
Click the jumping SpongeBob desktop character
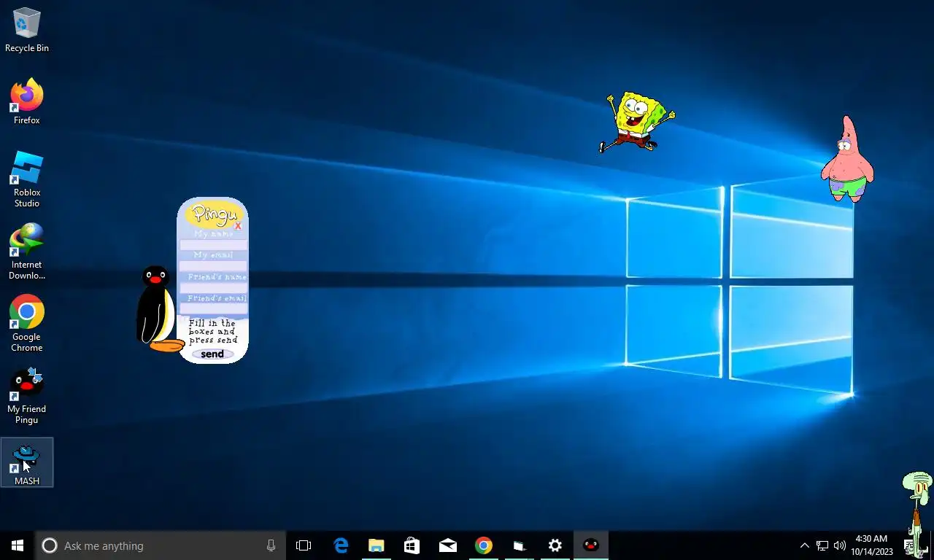point(636,122)
